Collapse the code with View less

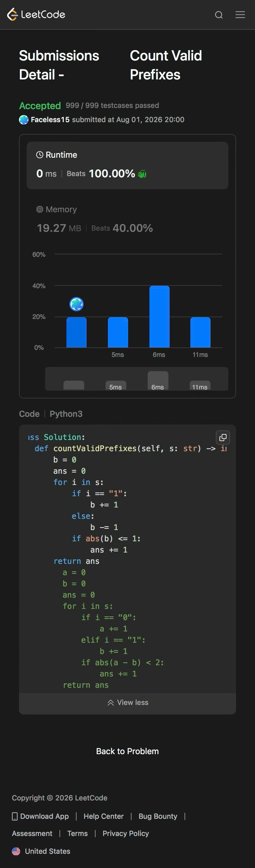pos(127,702)
